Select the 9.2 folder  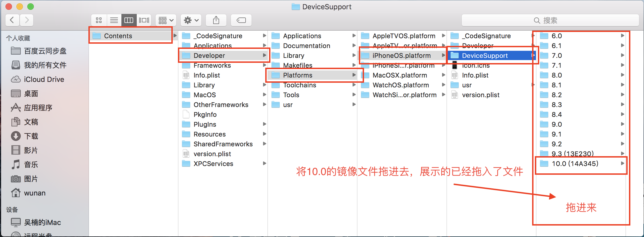581,144
